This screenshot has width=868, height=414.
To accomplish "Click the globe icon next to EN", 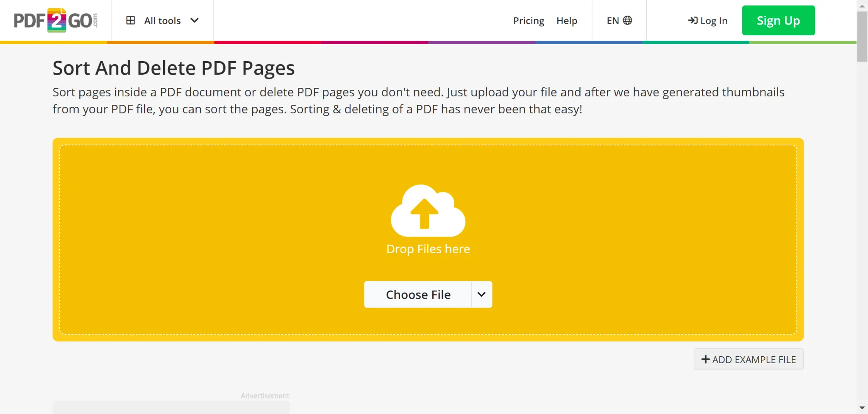I will click(x=628, y=20).
